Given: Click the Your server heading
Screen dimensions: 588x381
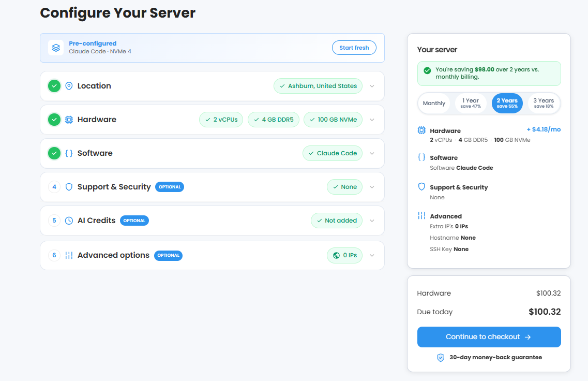Looking at the screenshot, I should click(437, 50).
